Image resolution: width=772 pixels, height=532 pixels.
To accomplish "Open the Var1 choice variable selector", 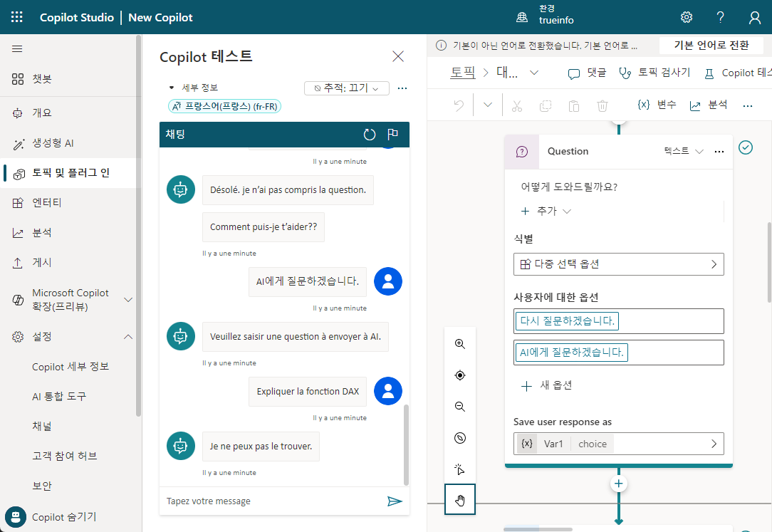I will (x=618, y=444).
